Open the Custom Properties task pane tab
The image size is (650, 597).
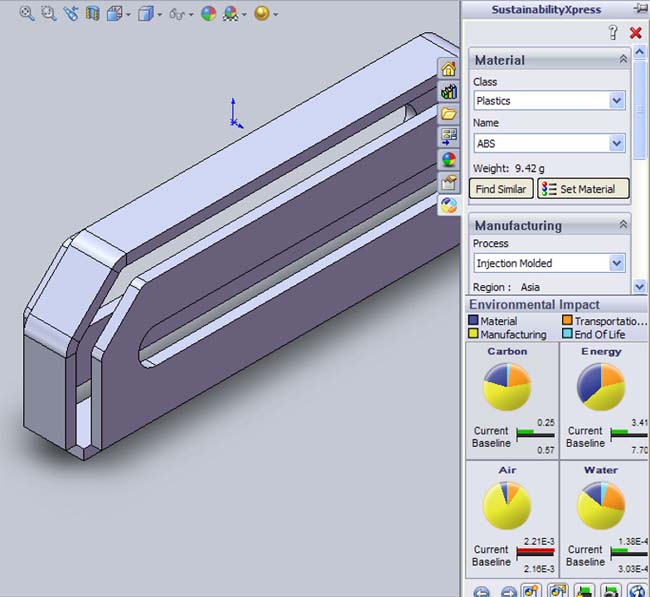[449, 182]
